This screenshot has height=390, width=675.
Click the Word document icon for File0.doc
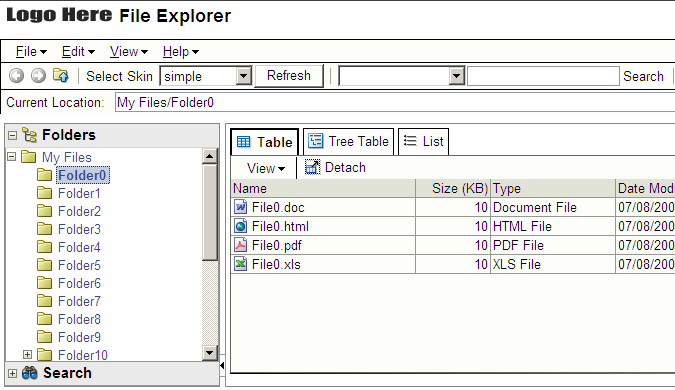click(241, 207)
